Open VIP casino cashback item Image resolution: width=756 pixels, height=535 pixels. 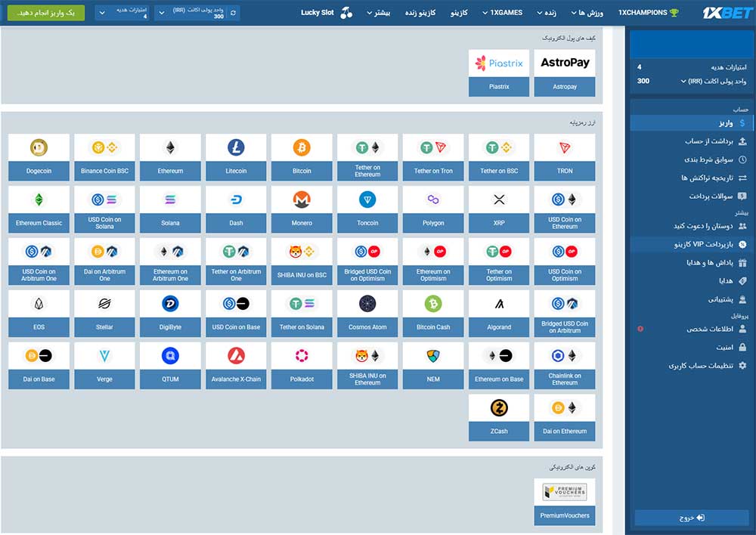click(x=690, y=244)
